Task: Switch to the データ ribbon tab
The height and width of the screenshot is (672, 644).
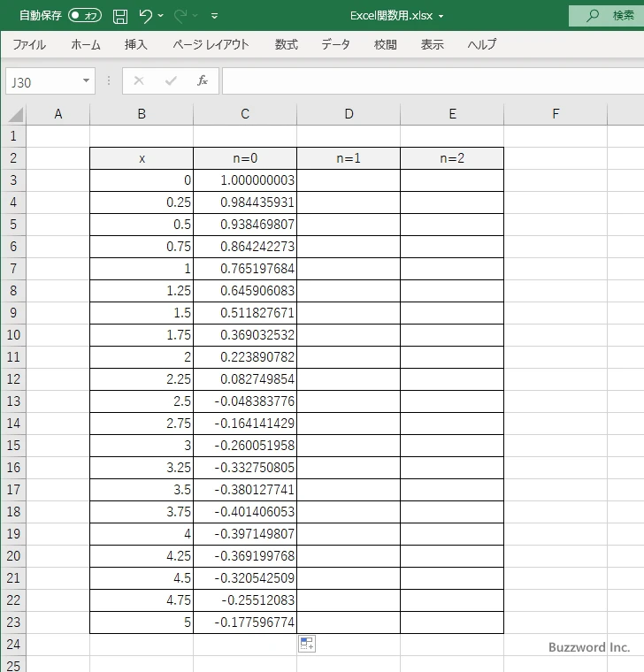Action: (x=336, y=44)
